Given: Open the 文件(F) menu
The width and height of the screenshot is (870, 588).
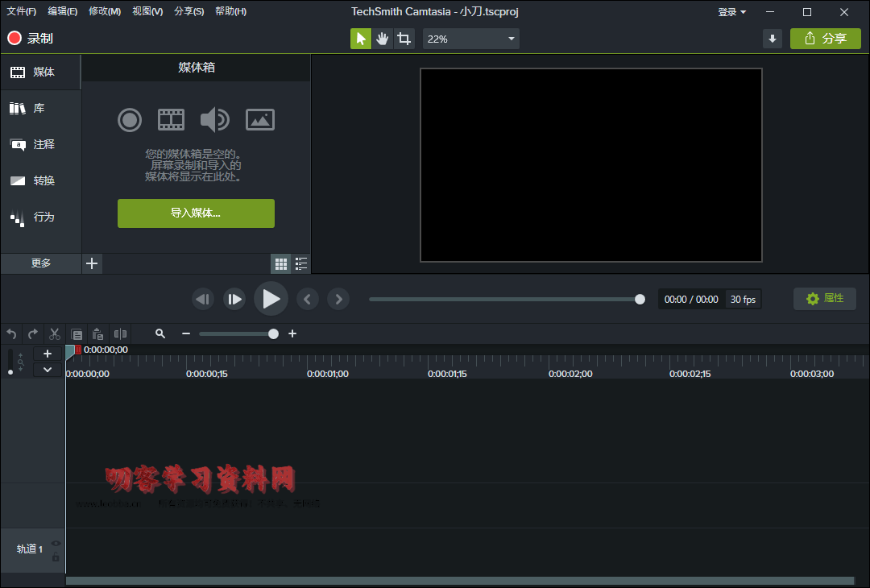Looking at the screenshot, I should (22, 11).
